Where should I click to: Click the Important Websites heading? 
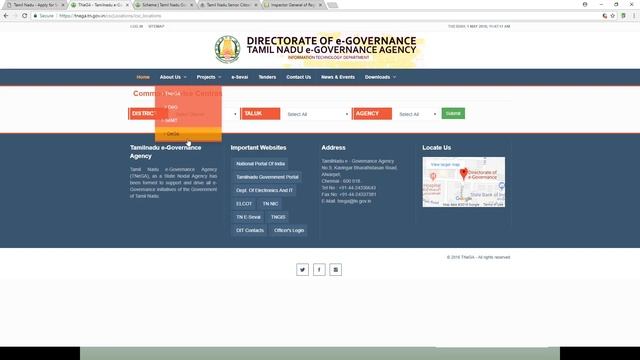pos(258,148)
